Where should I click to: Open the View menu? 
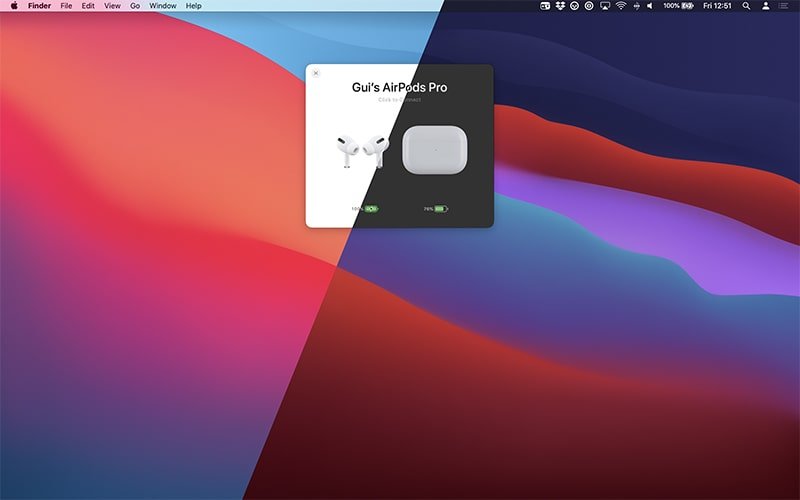pos(112,6)
